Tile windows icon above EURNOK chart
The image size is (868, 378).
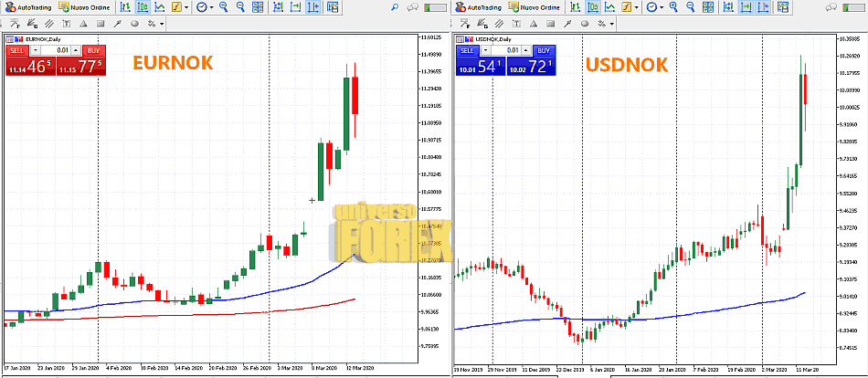258,6
